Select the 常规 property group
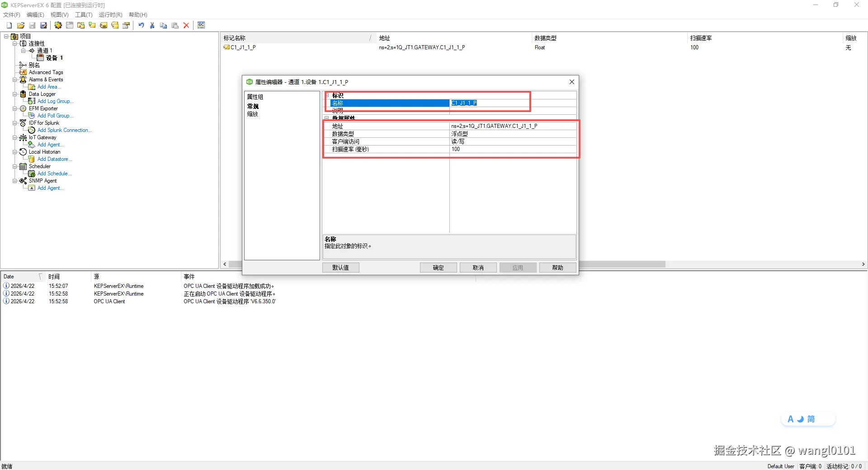The width and height of the screenshot is (868, 470). click(253, 106)
